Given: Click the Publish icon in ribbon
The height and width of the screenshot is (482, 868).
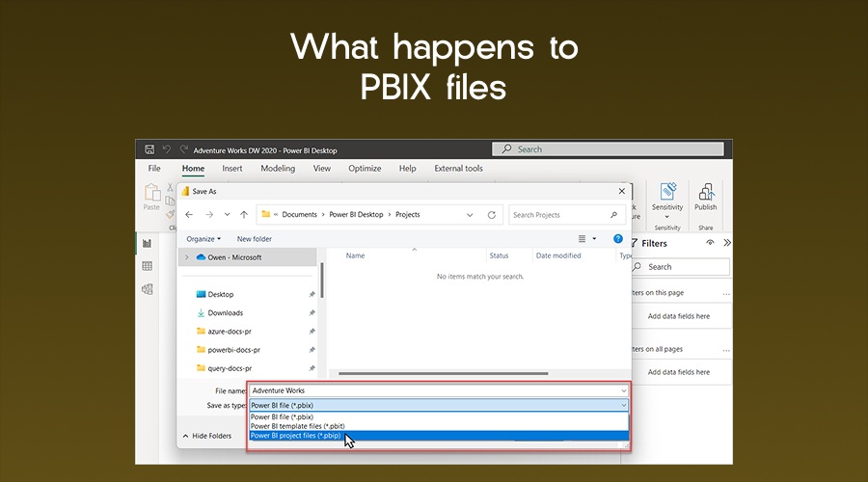Looking at the screenshot, I should tap(706, 192).
